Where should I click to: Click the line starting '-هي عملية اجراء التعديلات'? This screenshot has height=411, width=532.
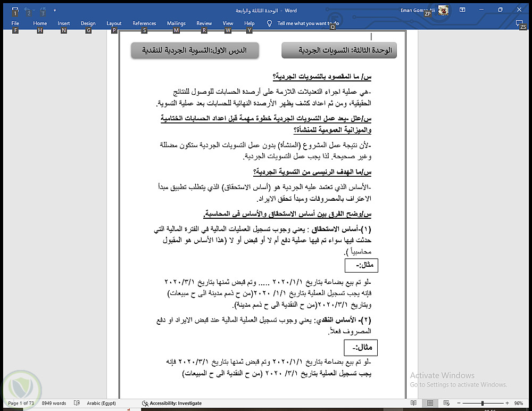[x=272, y=92]
